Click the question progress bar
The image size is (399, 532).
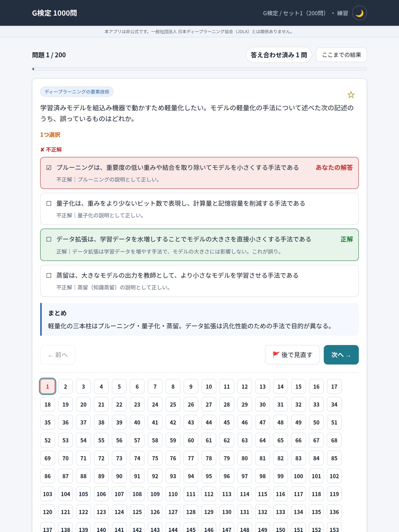point(199,69)
